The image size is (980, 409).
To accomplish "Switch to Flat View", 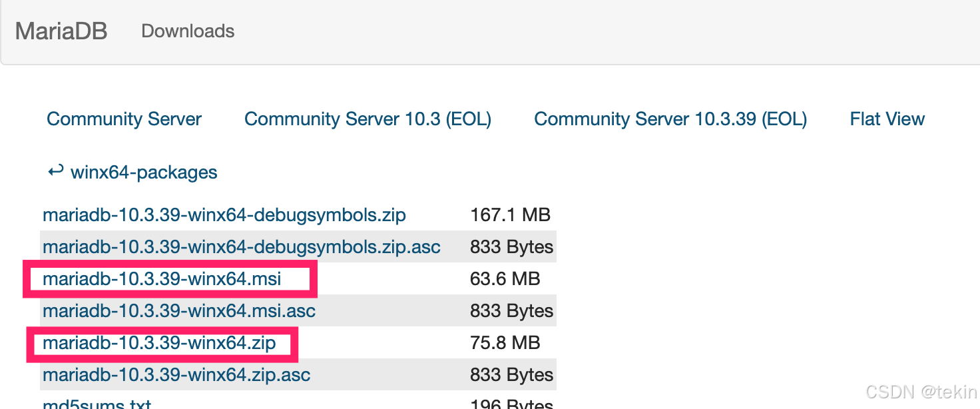I will pos(887,119).
